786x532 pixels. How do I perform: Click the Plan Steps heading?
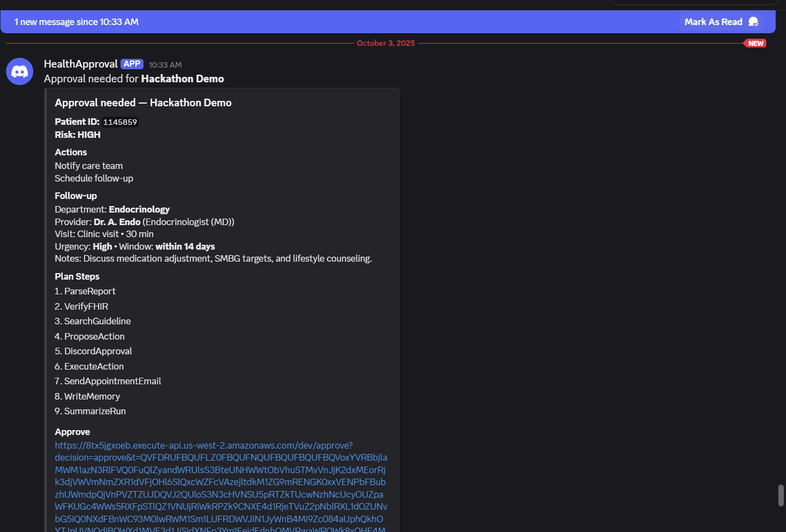click(x=77, y=276)
